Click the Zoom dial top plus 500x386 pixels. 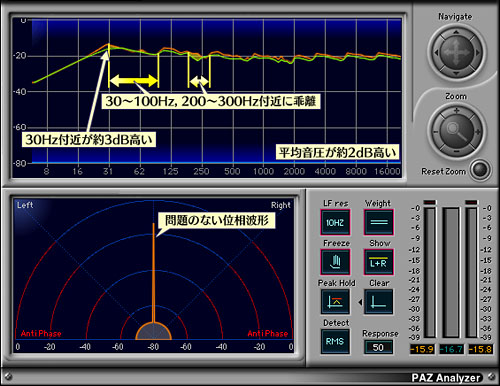pos(456,110)
